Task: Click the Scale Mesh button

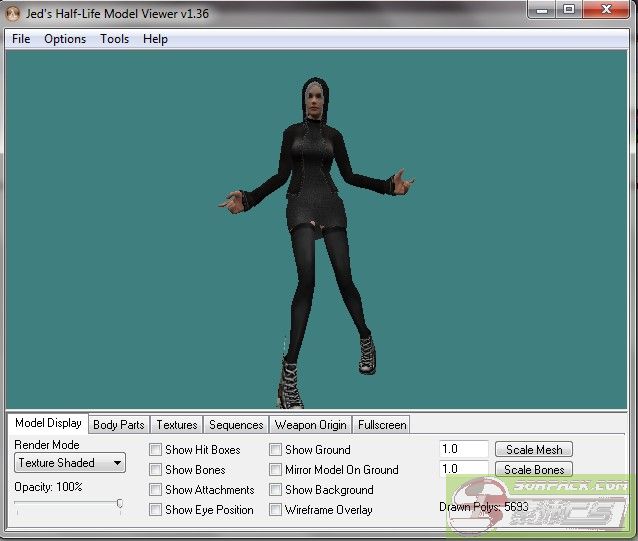Action: [x=534, y=449]
